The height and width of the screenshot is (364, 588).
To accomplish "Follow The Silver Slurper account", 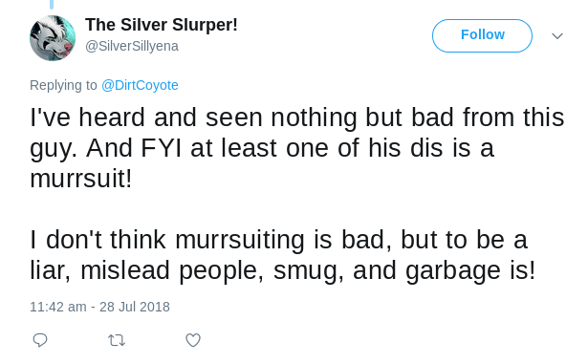I will [482, 35].
